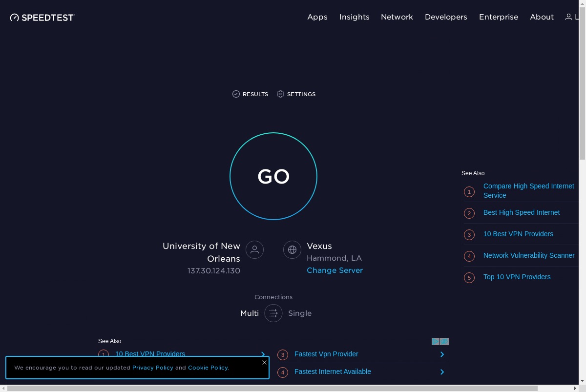Click the horizontal scrollbar thumb

pyautogui.click(x=272, y=388)
